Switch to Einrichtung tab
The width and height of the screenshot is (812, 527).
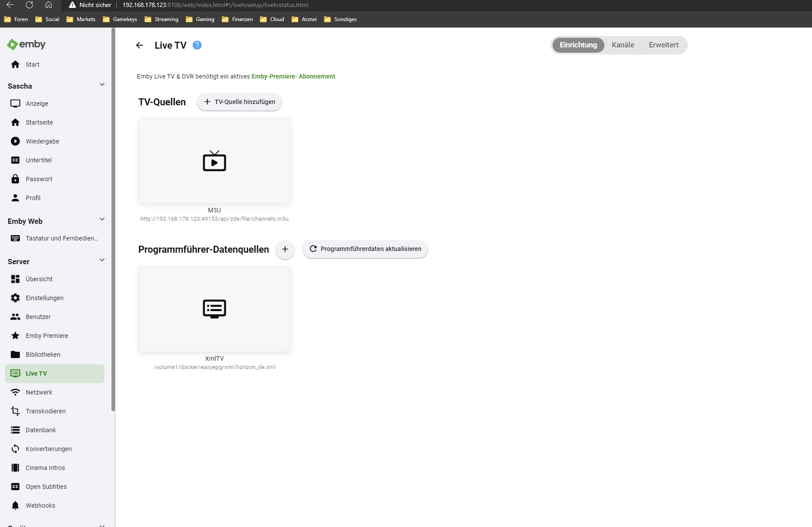[578, 45]
